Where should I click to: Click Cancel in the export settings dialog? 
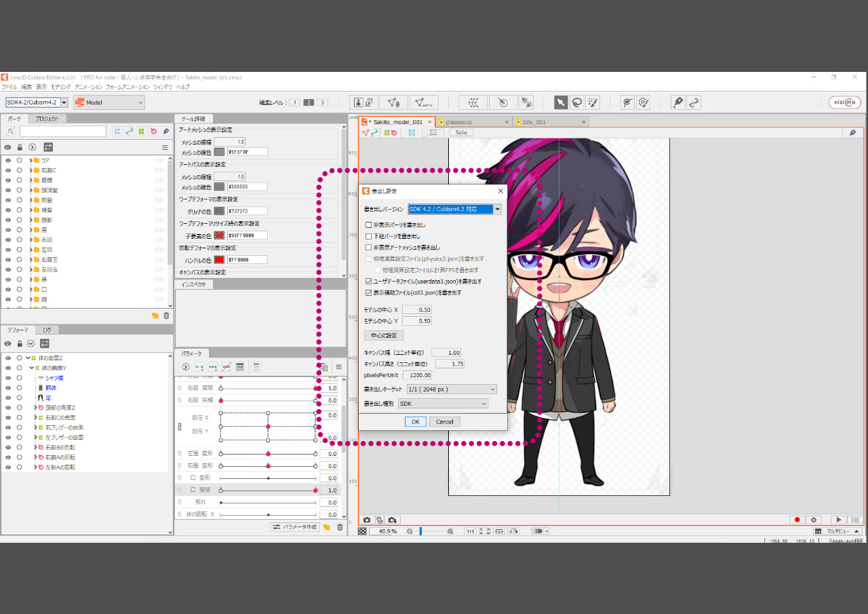pyautogui.click(x=445, y=421)
